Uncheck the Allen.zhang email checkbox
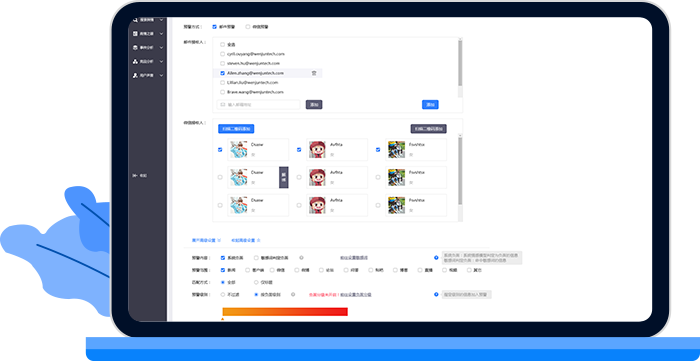The width and height of the screenshot is (700, 361). (222, 73)
